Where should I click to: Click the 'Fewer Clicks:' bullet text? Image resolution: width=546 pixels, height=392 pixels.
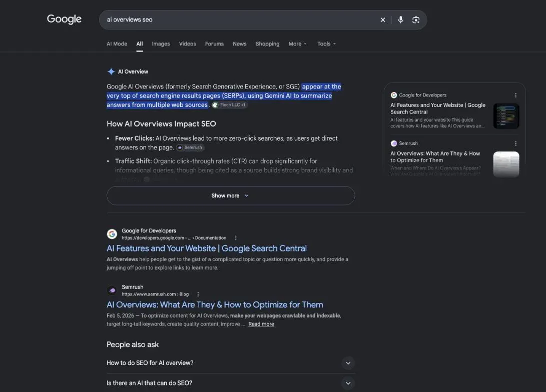[135, 138]
